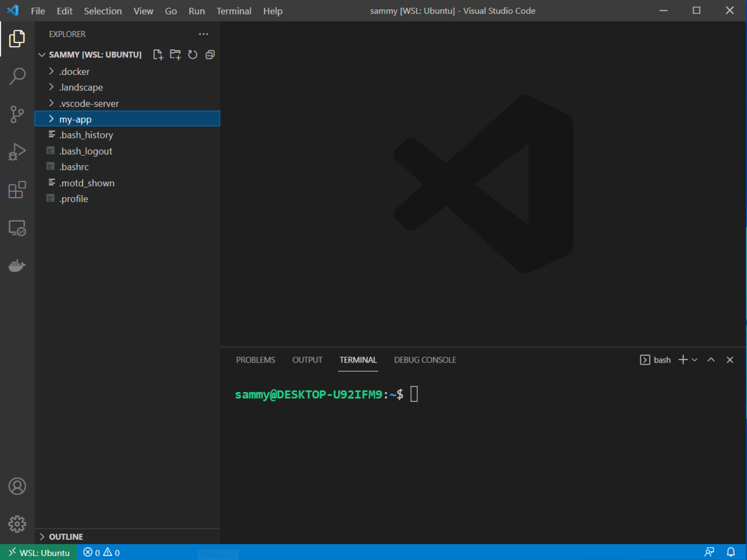747x560 pixels.
Task: Open the Go menu
Action: click(171, 11)
